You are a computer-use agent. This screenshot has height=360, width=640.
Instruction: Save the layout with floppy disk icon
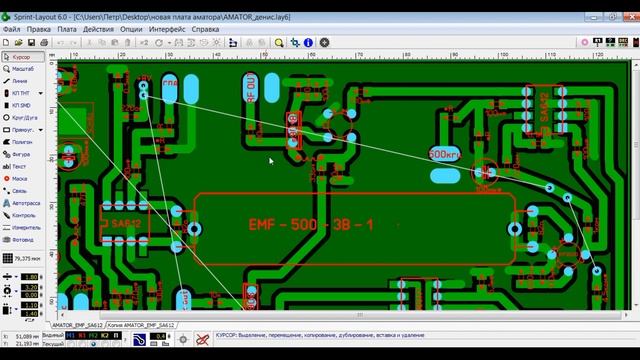coord(31,42)
